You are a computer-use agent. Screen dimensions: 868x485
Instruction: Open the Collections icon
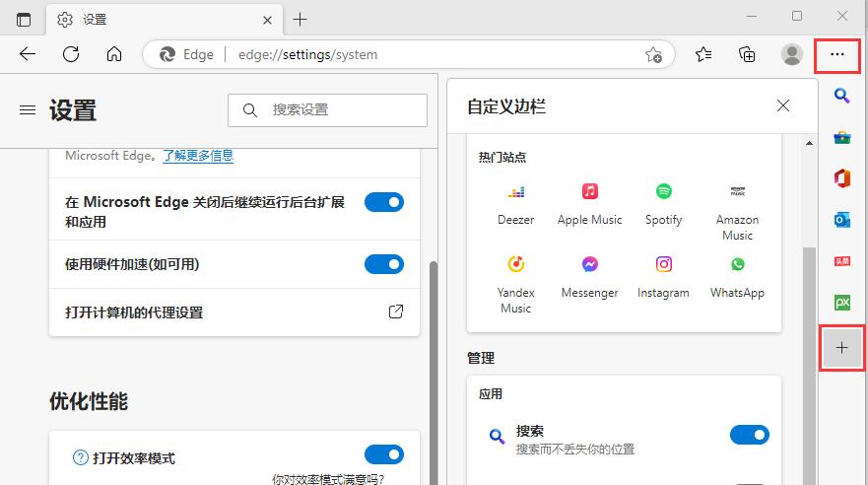pos(747,54)
